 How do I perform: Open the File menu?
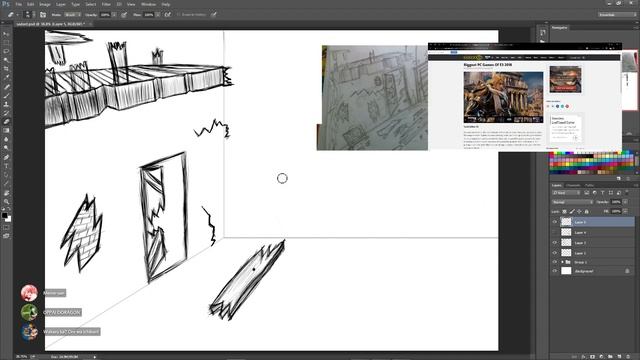[18, 4]
